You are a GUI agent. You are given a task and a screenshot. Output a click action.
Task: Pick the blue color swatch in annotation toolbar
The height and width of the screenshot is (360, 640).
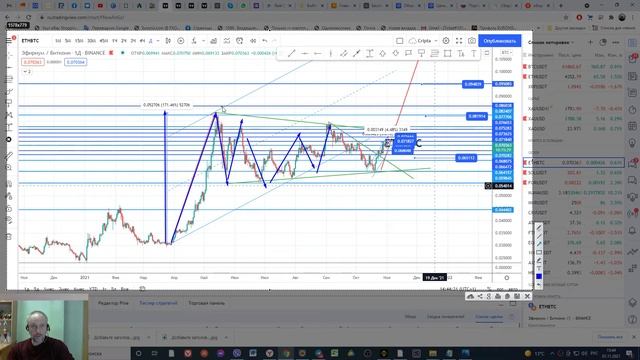[539, 276]
